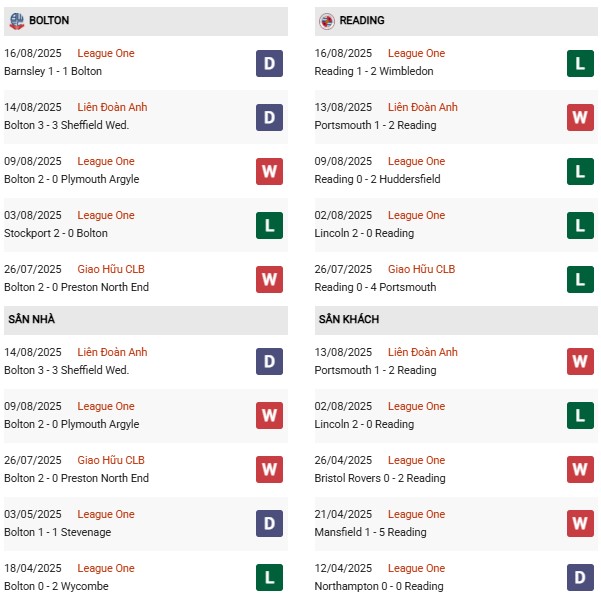
Task: Click the Reading club crest icon
Action: [327, 20]
